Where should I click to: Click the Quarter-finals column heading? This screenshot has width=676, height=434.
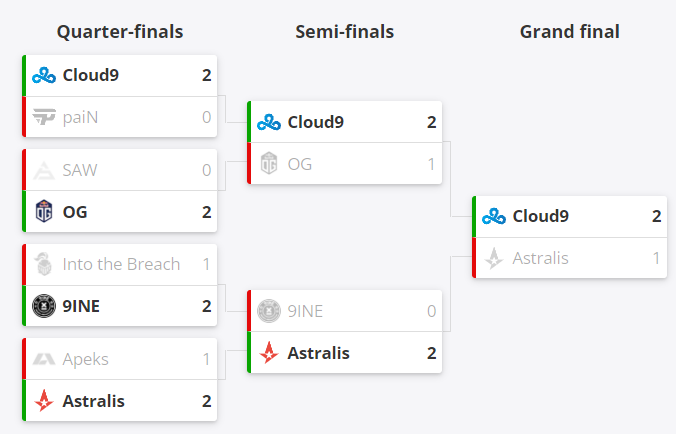pyautogui.click(x=120, y=32)
